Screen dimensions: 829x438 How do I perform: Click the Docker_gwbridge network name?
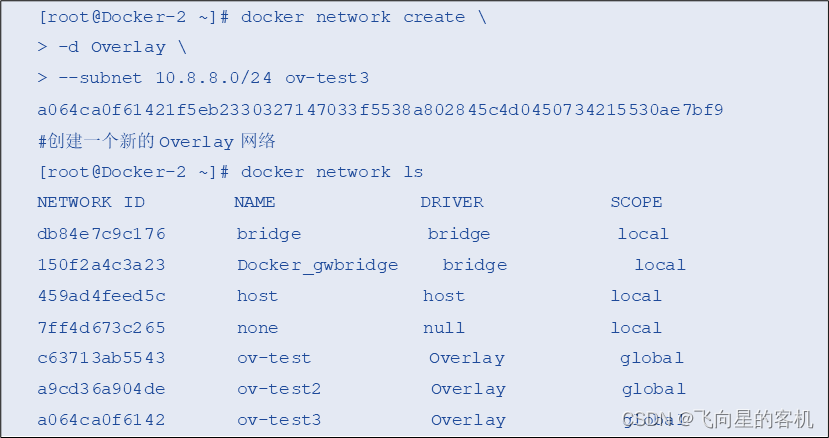click(318, 265)
